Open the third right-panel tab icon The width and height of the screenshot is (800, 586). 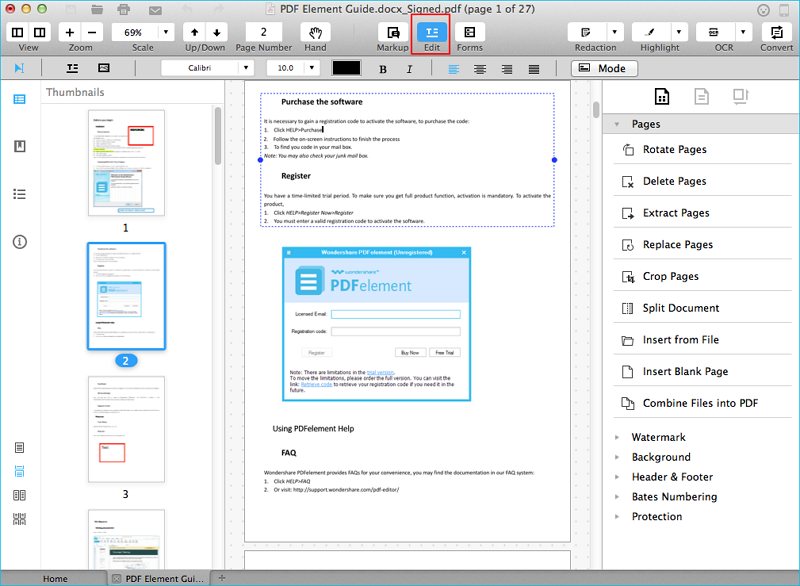(741, 96)
